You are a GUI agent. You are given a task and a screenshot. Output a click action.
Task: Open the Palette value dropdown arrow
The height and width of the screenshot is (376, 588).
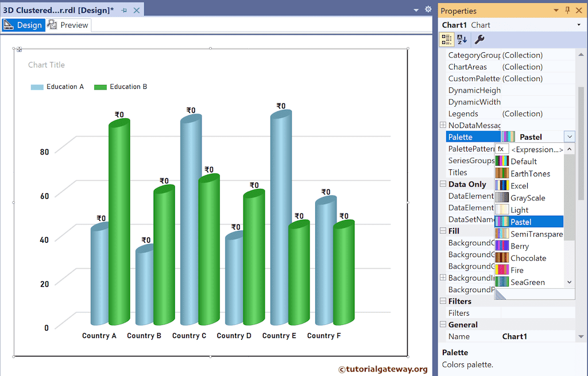pos(569,137)
